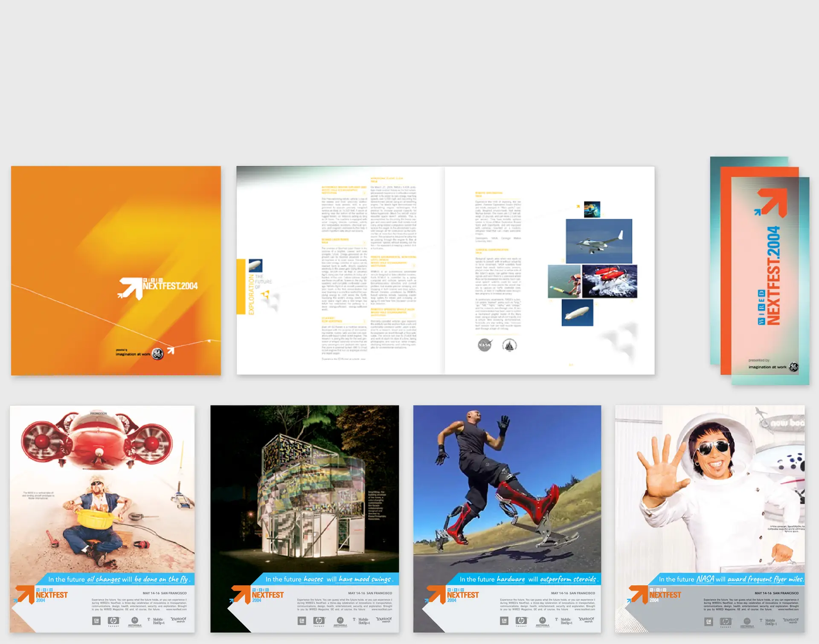Click GM logo on the hardware poster
This screenshot has height=644, width=819.
point(504,621)
